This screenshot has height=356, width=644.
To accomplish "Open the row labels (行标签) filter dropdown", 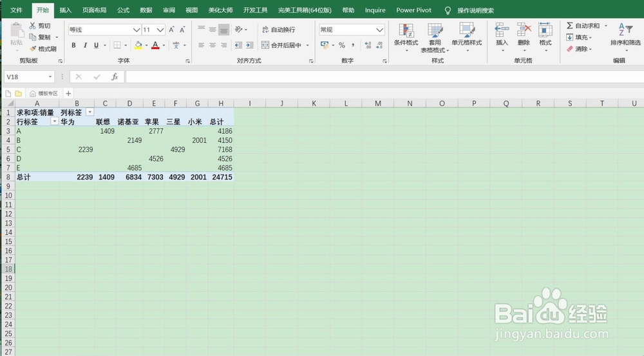I will [54, 122].
